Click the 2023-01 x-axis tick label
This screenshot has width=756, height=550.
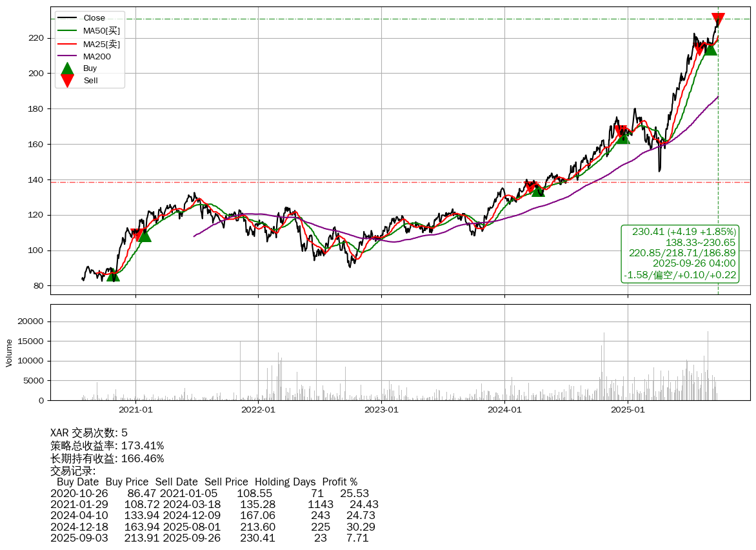click(381, 409)
